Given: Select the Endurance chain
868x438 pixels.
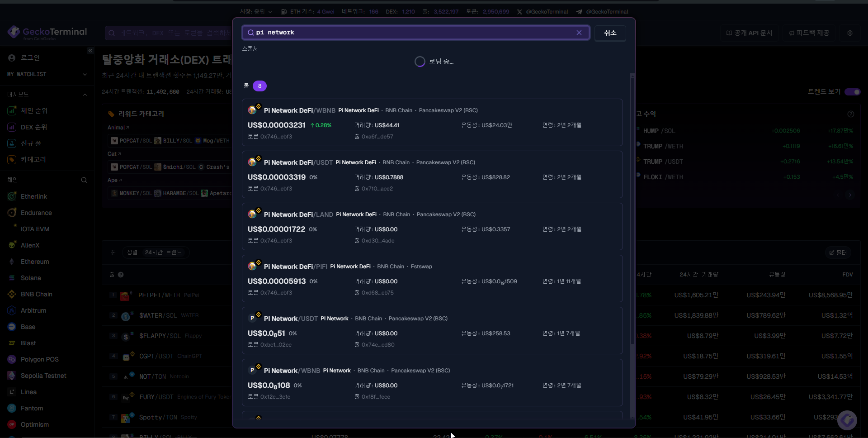Looking at the screenshot, I should (x=30, y=213).
